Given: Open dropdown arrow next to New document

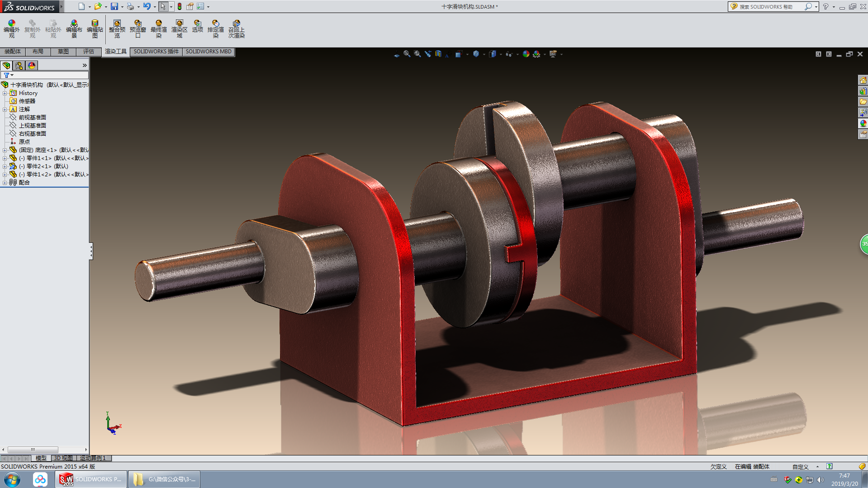Looking at the screenshot, I should (x=90, y=7).
